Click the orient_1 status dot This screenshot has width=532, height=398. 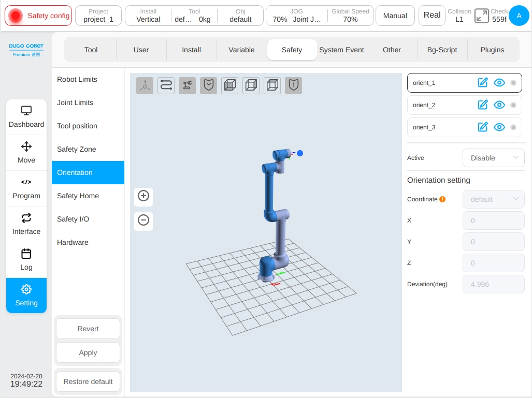pyautogui.click(x=513, y=83)
